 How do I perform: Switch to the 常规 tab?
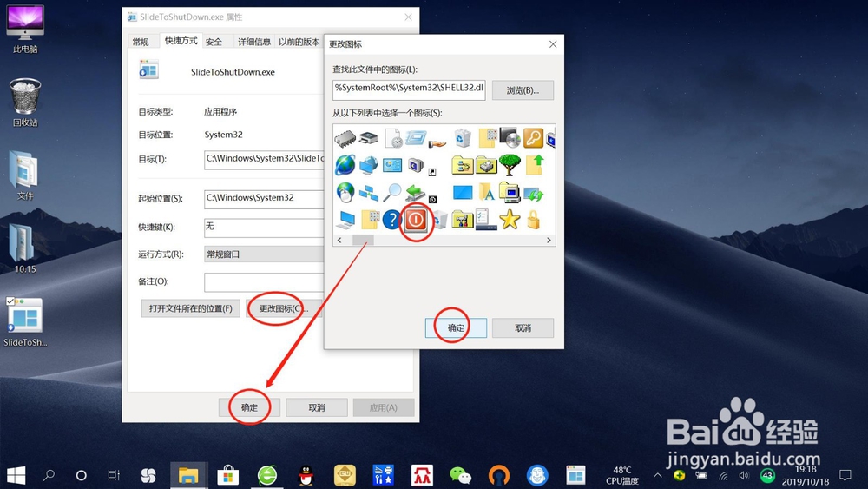pos(141,42)
